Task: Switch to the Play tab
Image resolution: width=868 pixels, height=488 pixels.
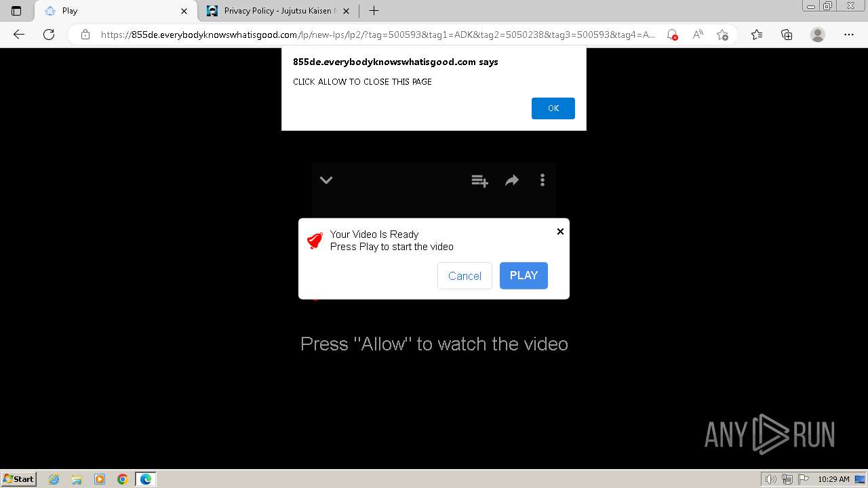Action: point(117,11)
